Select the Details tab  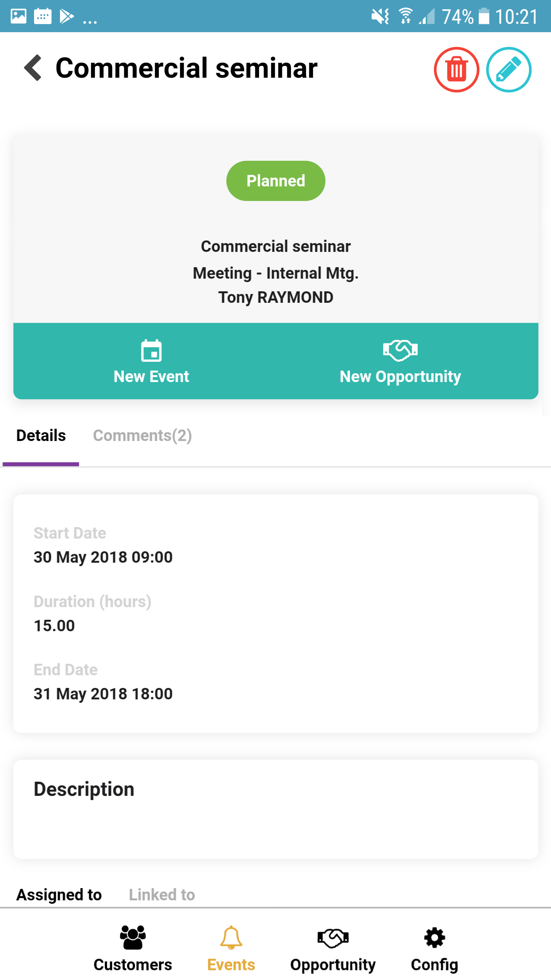[41, 436]
